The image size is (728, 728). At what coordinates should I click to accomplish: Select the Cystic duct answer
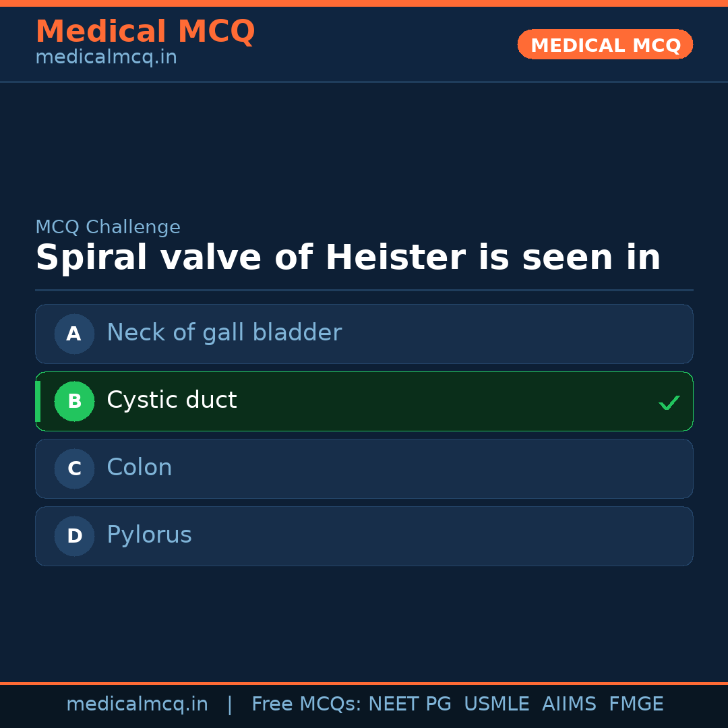click(172, 400)
